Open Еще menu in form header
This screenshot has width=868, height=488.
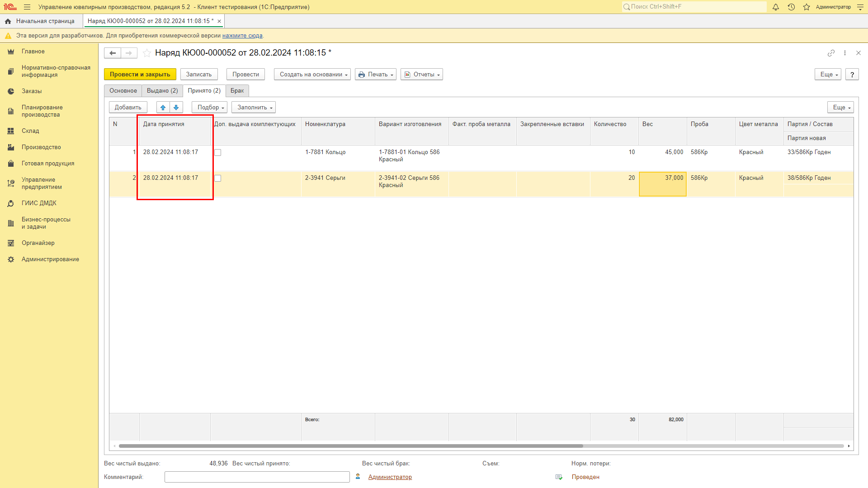828,75
